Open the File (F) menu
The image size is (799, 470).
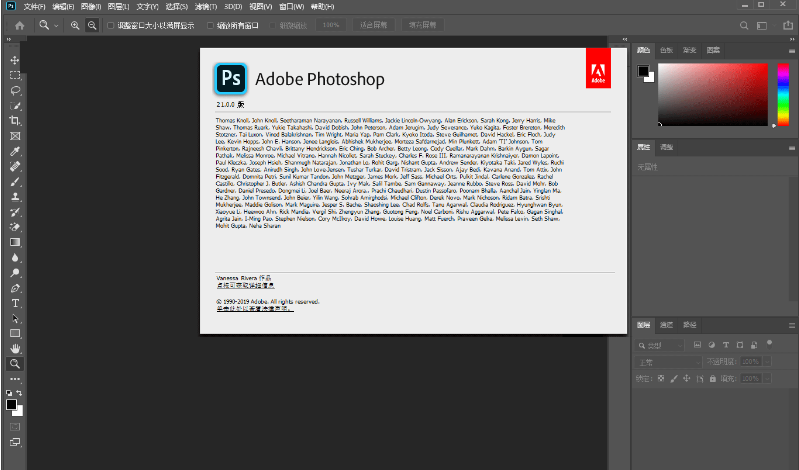click(35, 7)
